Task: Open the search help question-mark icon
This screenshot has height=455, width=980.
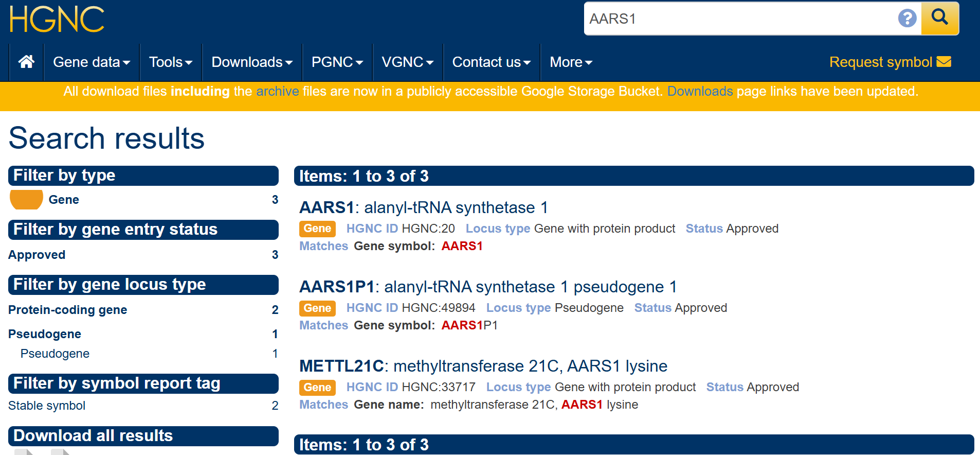Action: click(x=907, y=19)
